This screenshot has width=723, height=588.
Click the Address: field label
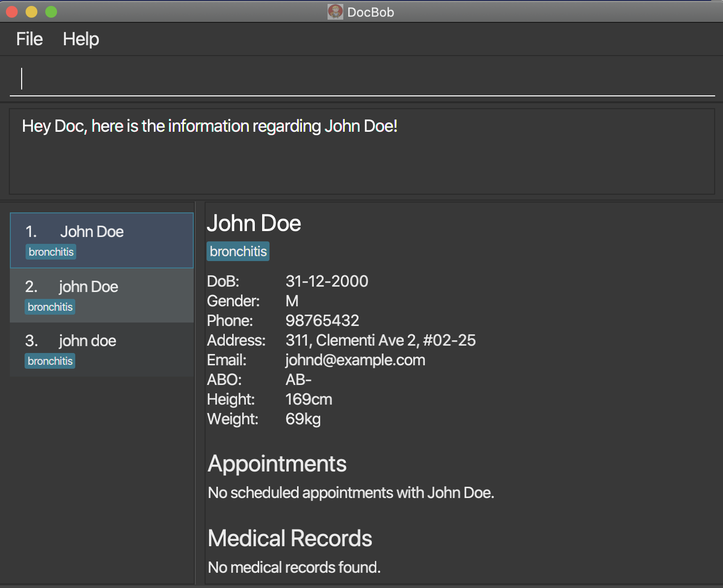click(237, 340)
